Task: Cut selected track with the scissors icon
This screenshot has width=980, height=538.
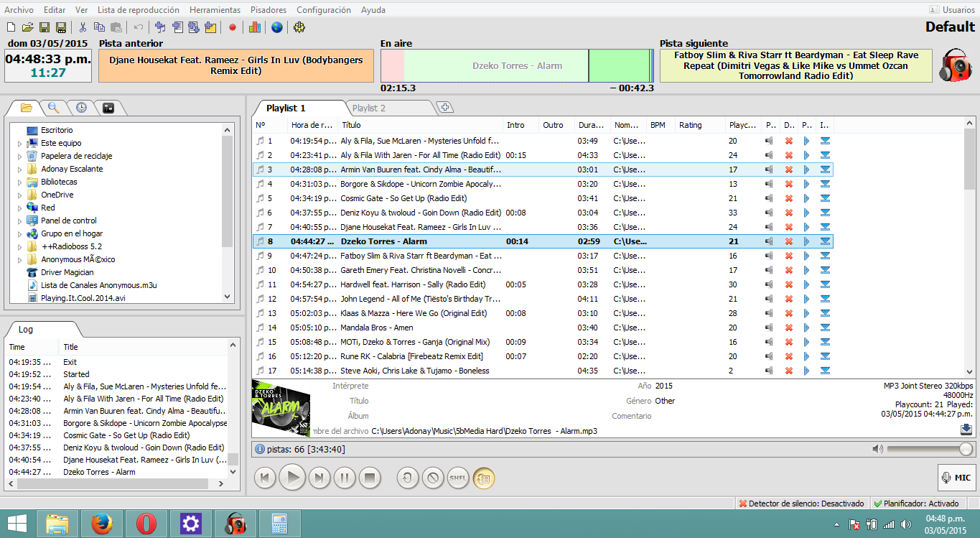Action: click(83, 27)
